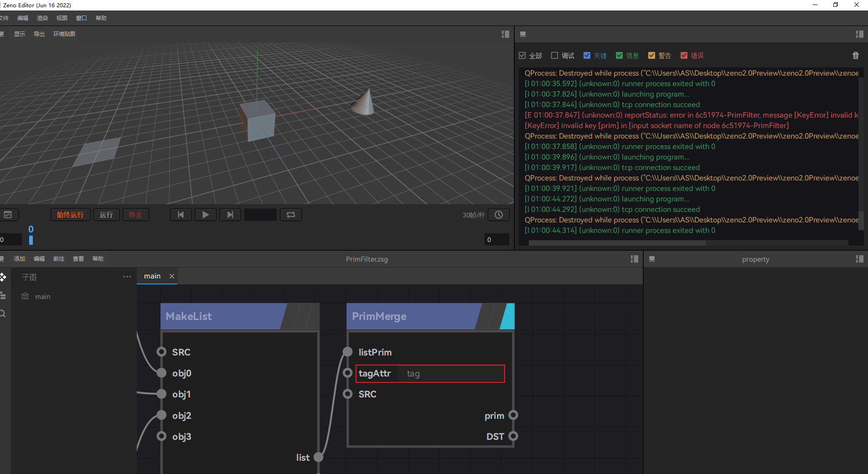Click the split-layout icon of the log panel
Screen dimensions: 868x474
(859, 34)
